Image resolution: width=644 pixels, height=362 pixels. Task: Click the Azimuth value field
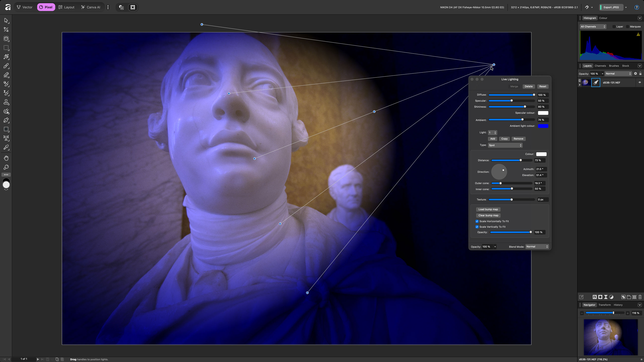tap(541, 169)
